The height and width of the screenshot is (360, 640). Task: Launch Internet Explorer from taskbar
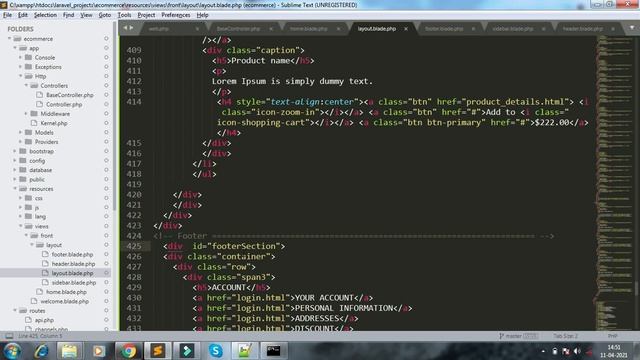click(41, 351)
